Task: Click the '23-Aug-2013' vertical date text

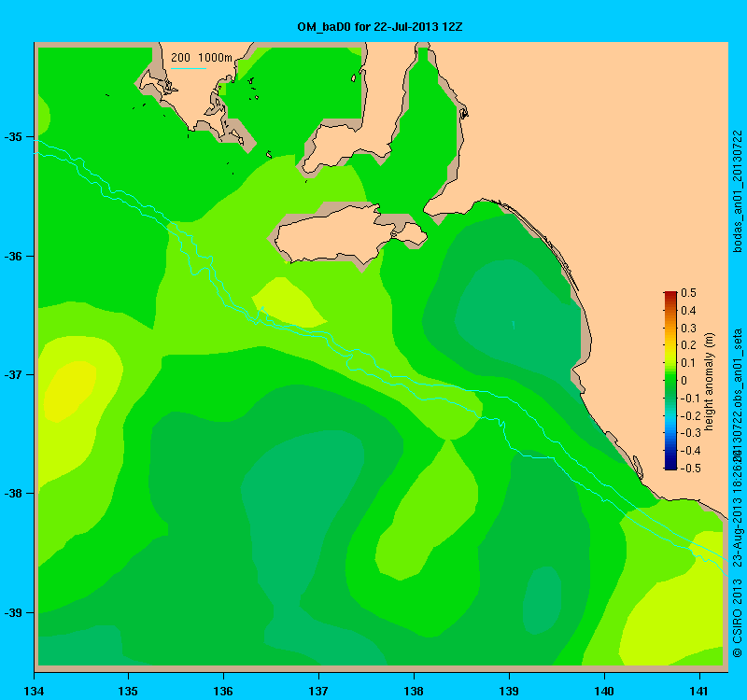Action: 738,532
